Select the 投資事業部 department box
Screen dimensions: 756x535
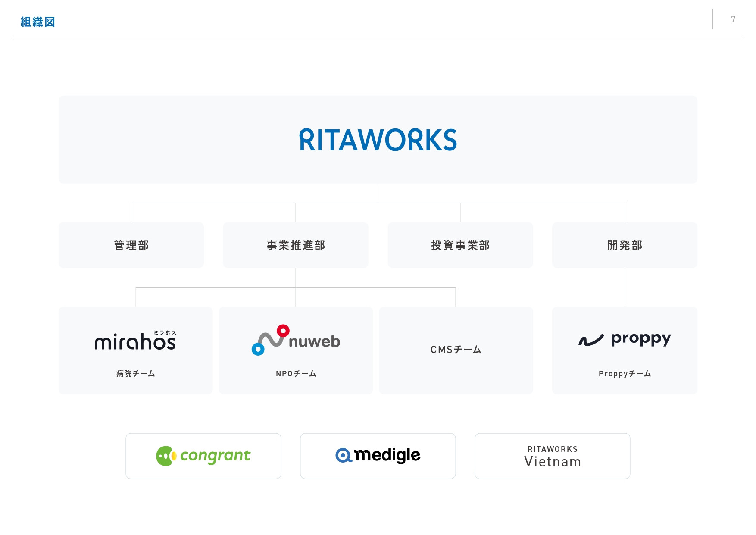[460, 245]
